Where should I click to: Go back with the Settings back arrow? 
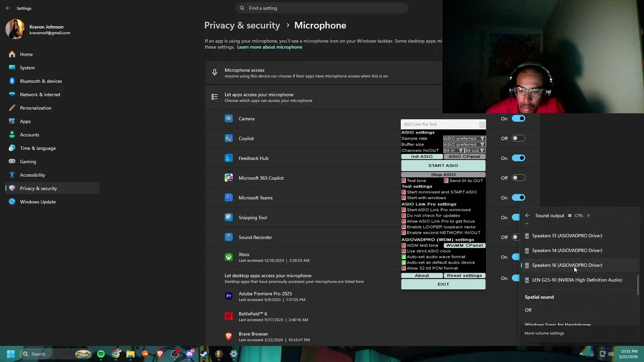click(x=8, y=8)
